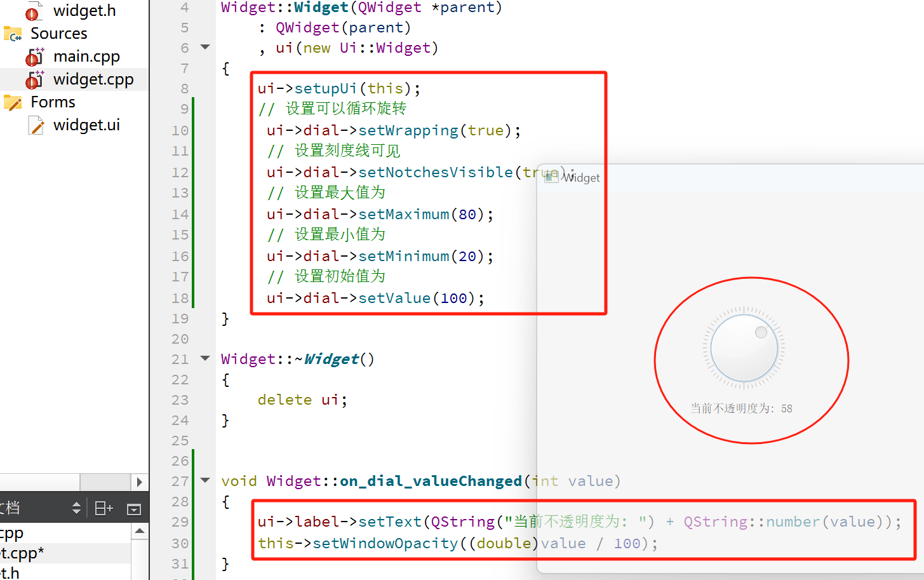Click the setMinimum(20) code line
The width and height of the screenshot is (924, 580).
pyautogui.click(x=380, y=256)
